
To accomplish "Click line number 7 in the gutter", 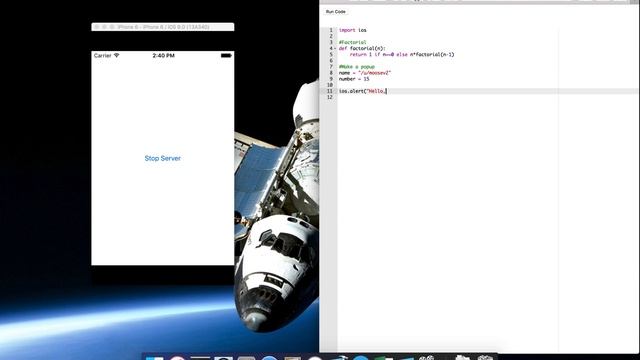I will click(331, 67).
